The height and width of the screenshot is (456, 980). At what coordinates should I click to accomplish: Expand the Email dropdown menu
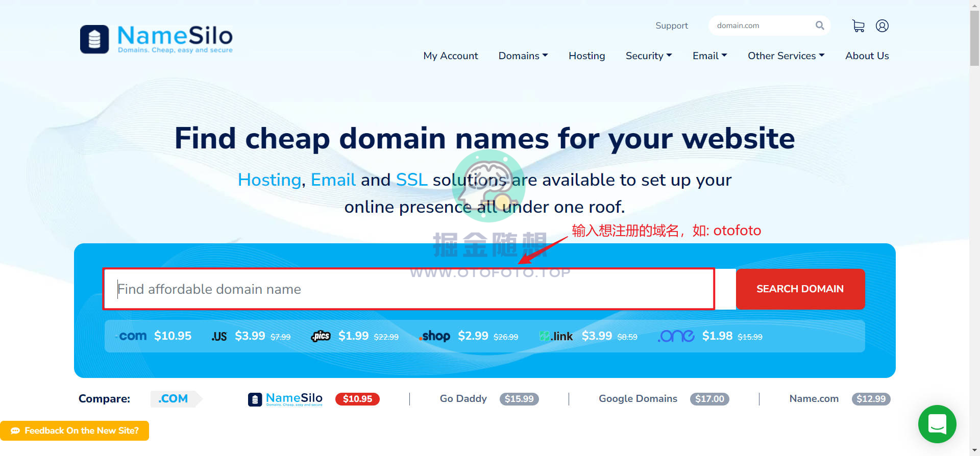tap(709, 56)
